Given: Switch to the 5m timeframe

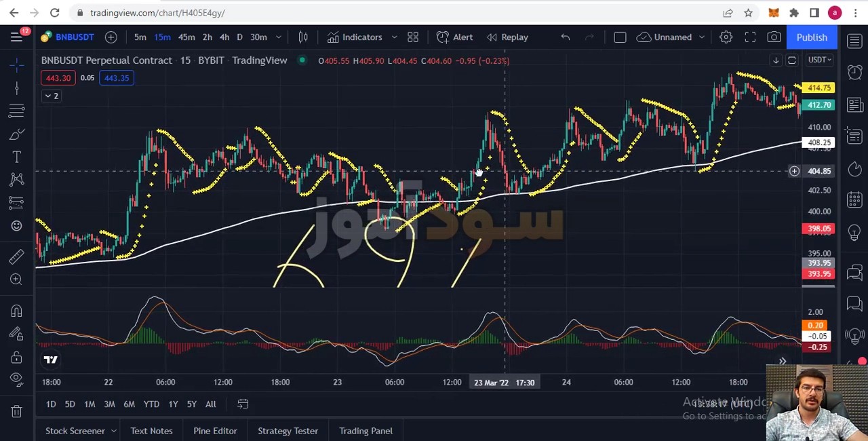Looking at the screenshot, I should 140,37.
